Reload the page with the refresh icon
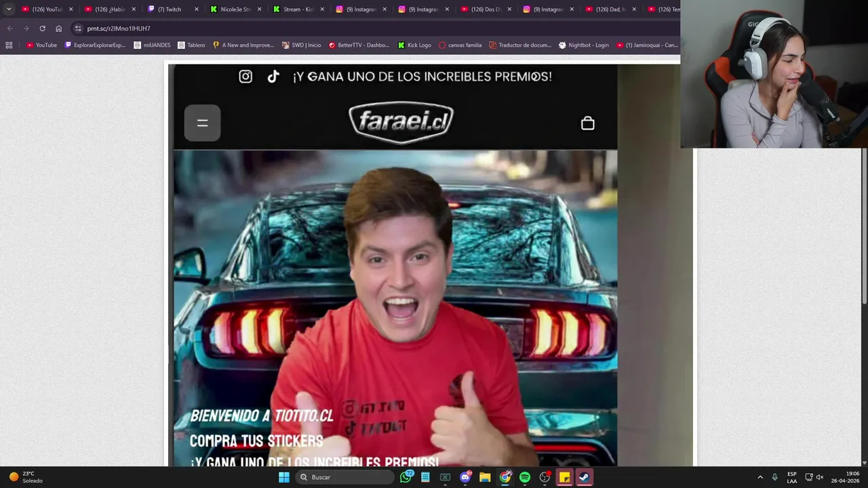This screenshot has height=488, width=868. pos(42,28)
